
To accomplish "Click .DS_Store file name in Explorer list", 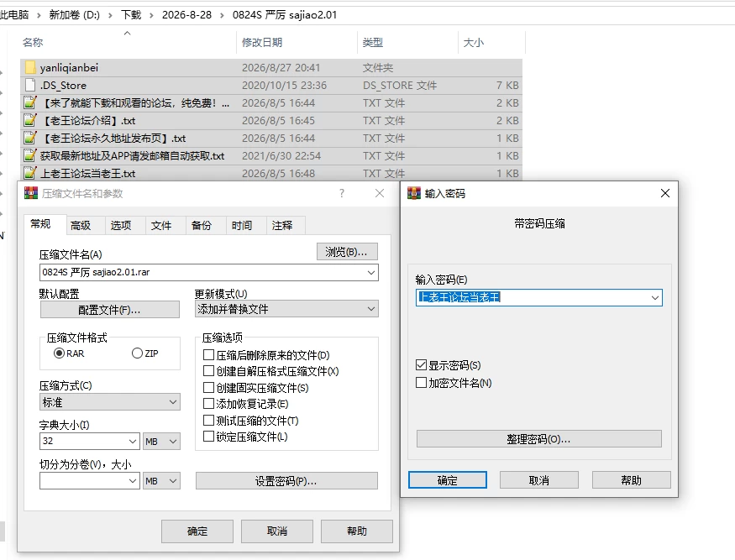I will coord(63,86).
